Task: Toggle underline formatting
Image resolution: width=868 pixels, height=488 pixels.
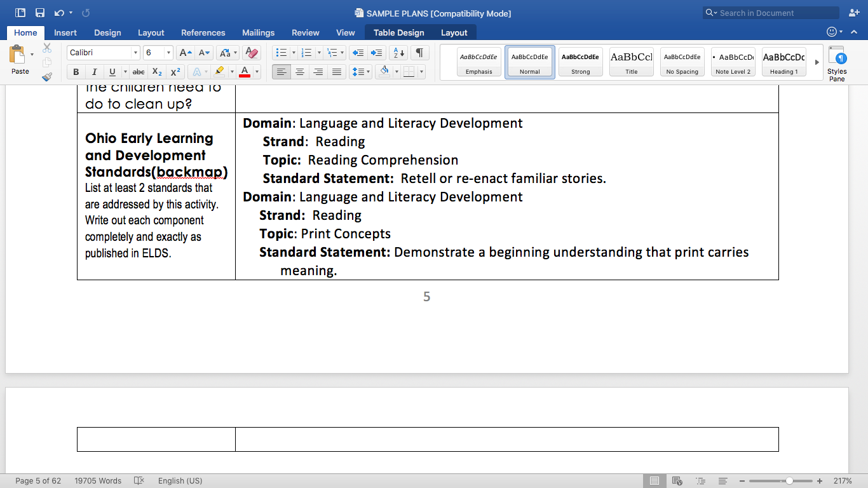Action: 112,72
